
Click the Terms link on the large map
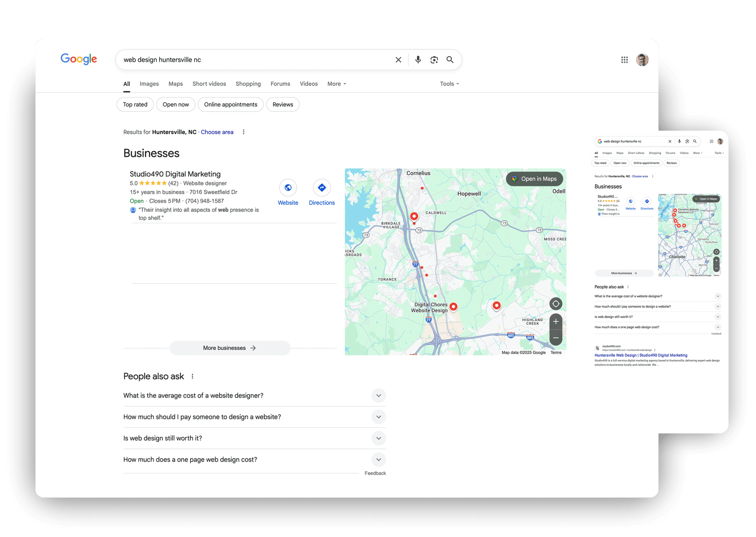pyautogui.click(x=556, y=352)
